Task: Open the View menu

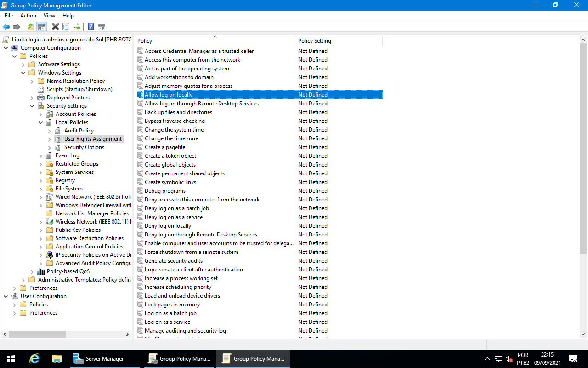Action: tap(49, 15)
